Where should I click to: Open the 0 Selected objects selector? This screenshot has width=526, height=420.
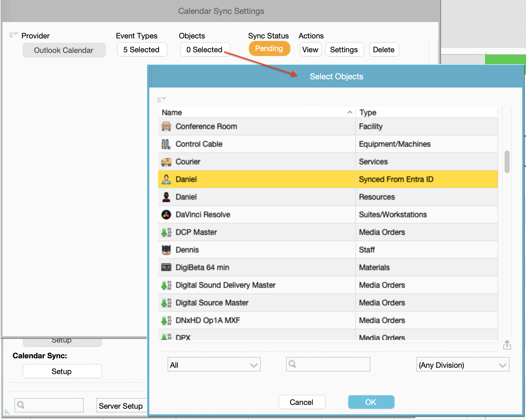click(205, 49)
